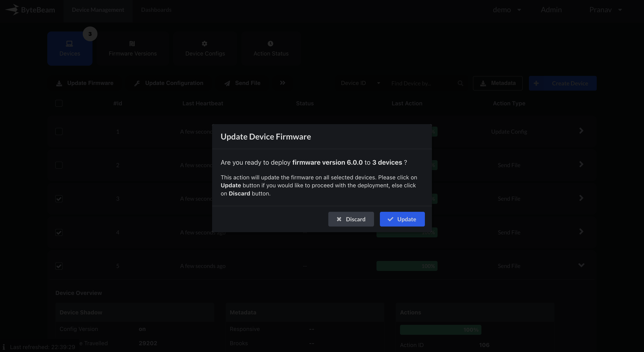
Task: Open the Device Management tab
Action: (98, 10)
